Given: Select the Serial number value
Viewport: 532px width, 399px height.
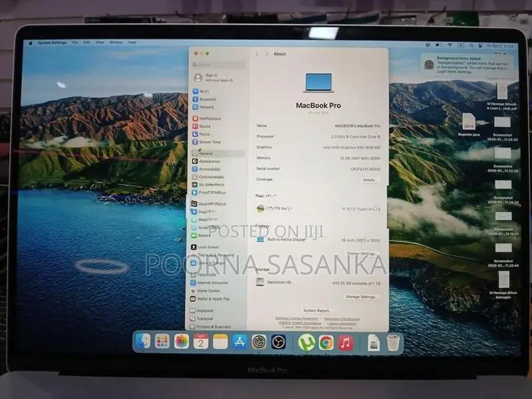Looking at the screenshot, I should 365,169.
